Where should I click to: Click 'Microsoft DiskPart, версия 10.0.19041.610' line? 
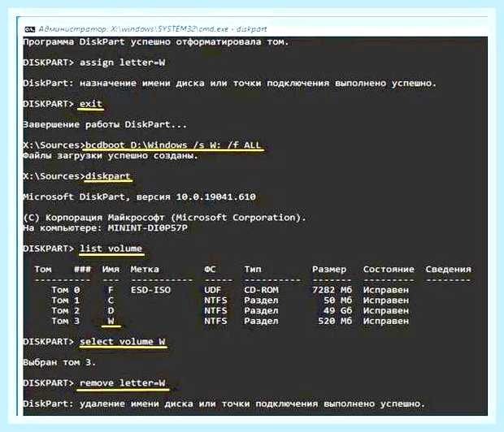[139, 197]
